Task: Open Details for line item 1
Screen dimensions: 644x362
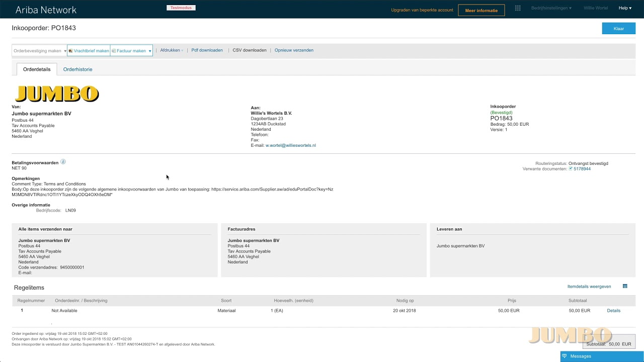Action: pyautogui.click(x=613, y=311)
